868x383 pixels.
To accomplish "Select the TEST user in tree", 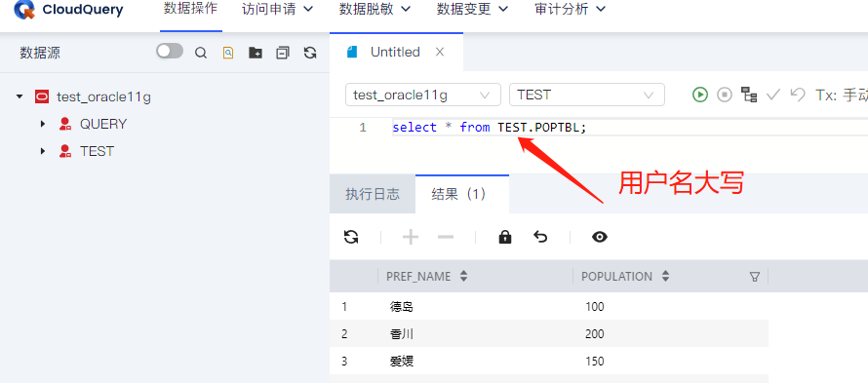I will (97, 151).
